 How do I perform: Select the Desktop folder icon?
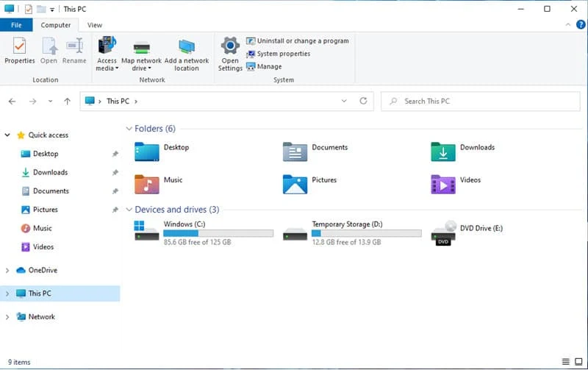(x=146, y=152)
